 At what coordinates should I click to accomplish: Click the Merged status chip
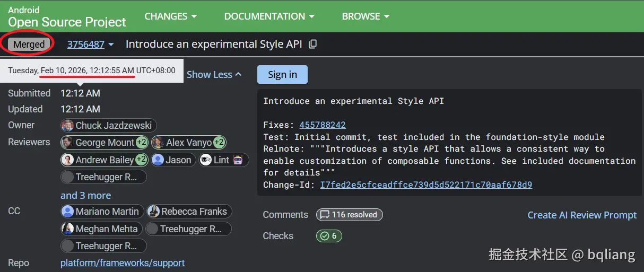pyautogui.click(x=29, y=45)
